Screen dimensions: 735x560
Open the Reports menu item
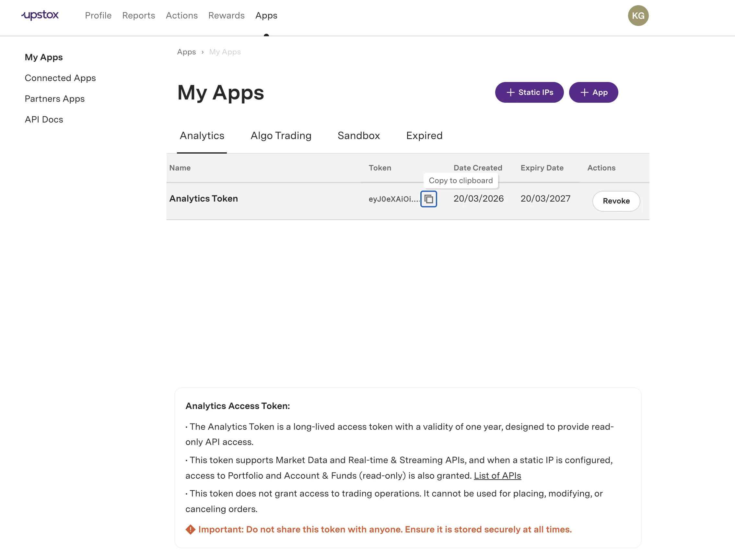click(139, 16)
